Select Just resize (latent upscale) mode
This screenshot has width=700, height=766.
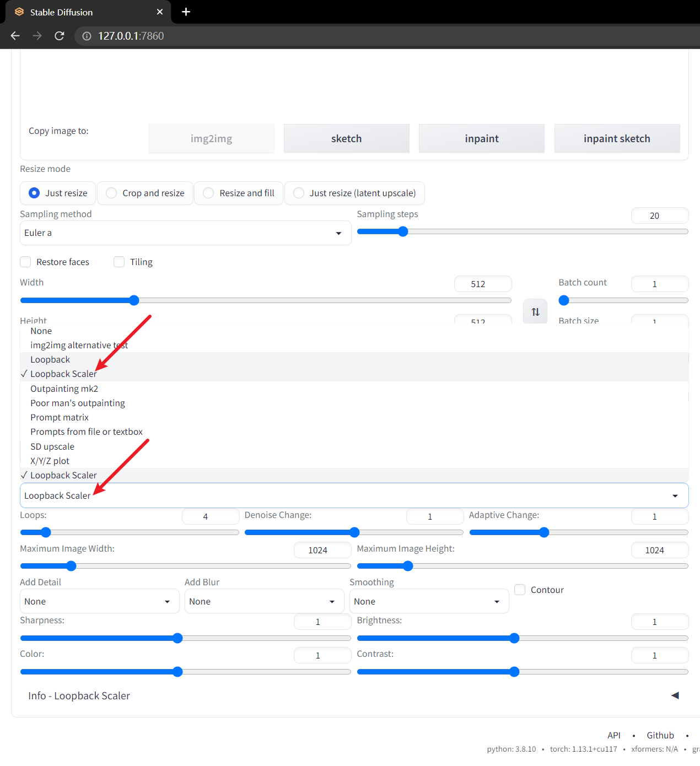pos(354,193)
